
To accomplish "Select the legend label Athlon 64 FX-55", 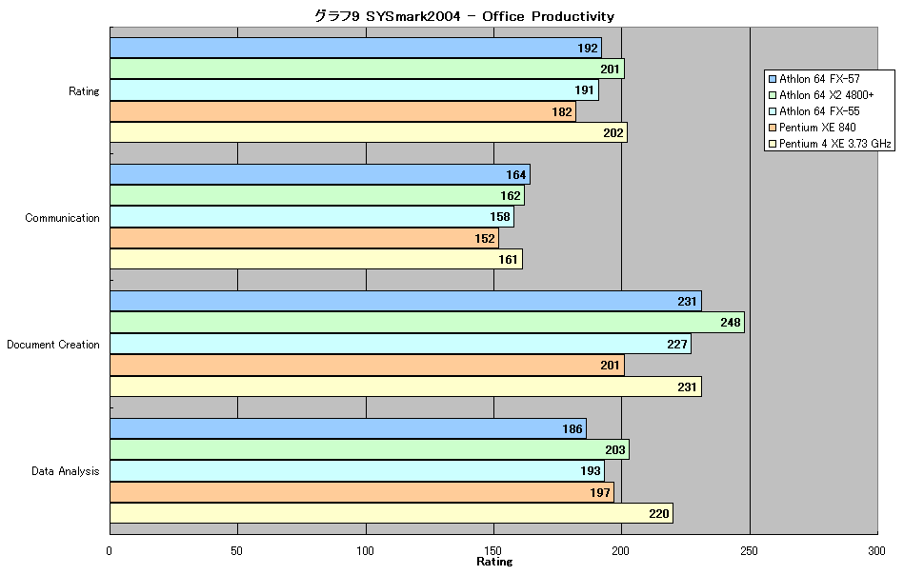I will (819, 111).
